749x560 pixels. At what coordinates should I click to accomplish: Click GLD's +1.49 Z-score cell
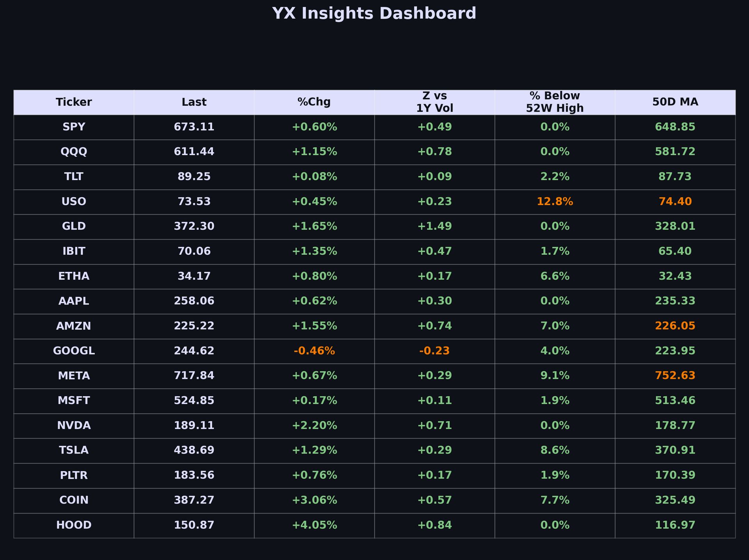tap(435, 227)
